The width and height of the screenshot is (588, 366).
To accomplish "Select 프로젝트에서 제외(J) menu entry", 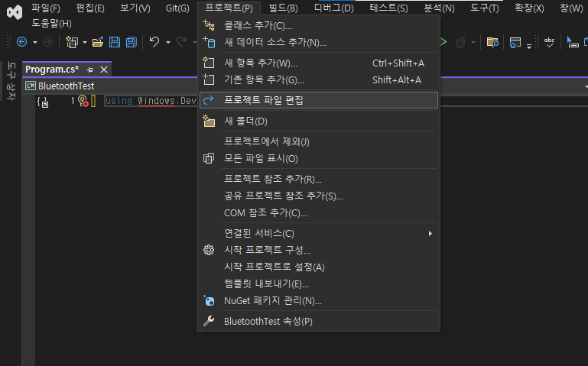I will [319, 141].
